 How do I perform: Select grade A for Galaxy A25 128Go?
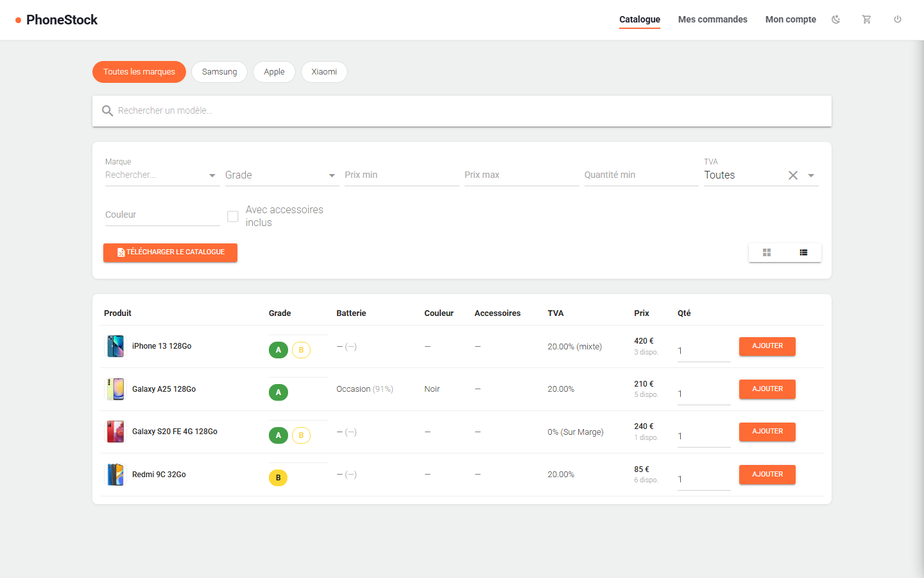point(278,392)
